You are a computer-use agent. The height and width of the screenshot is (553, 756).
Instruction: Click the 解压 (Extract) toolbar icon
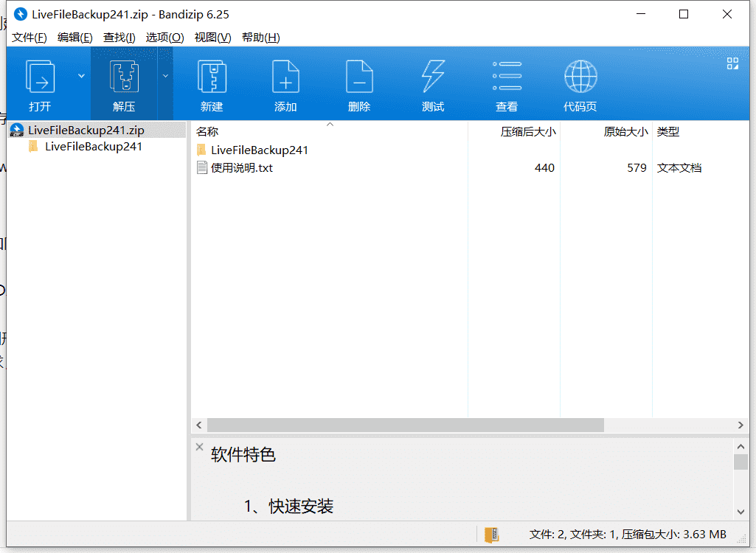[x=124, y=76]
